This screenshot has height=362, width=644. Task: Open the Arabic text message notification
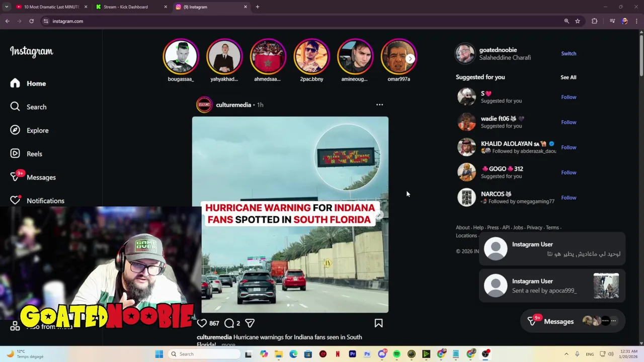click(552, 249)
